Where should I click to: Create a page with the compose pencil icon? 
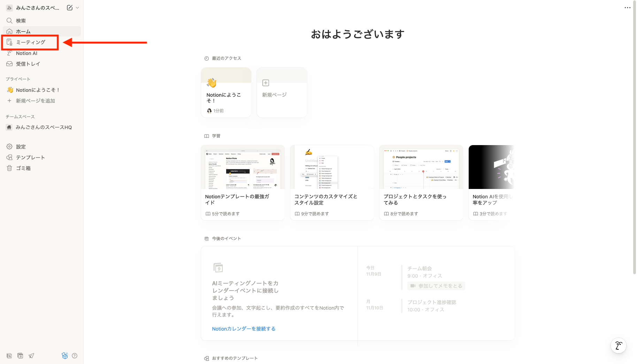coord(70,7)
